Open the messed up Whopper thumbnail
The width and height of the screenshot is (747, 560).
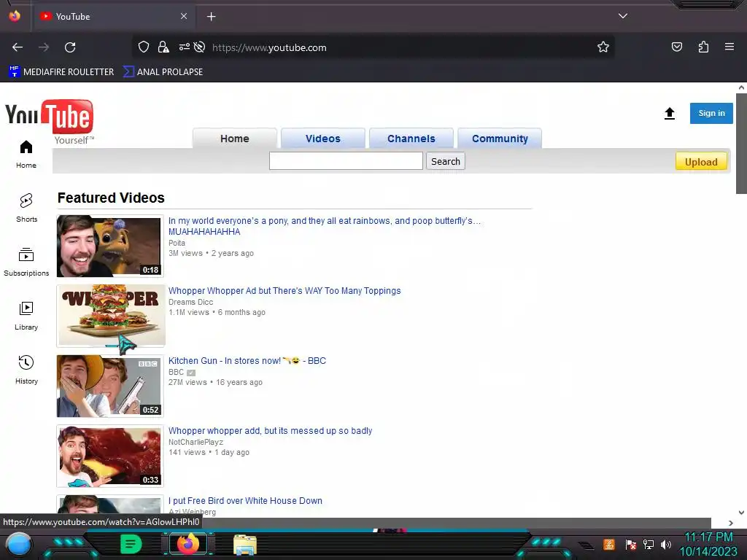110,456
